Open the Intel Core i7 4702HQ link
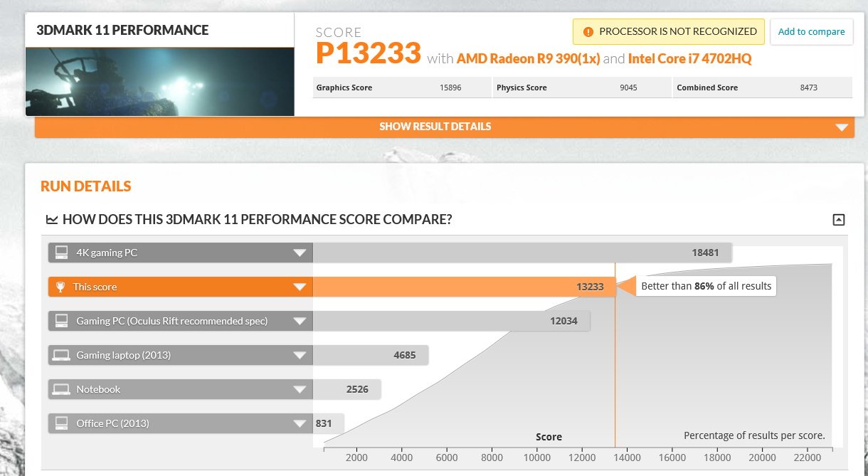Screen dimensions: 868x476 (689, 58)
